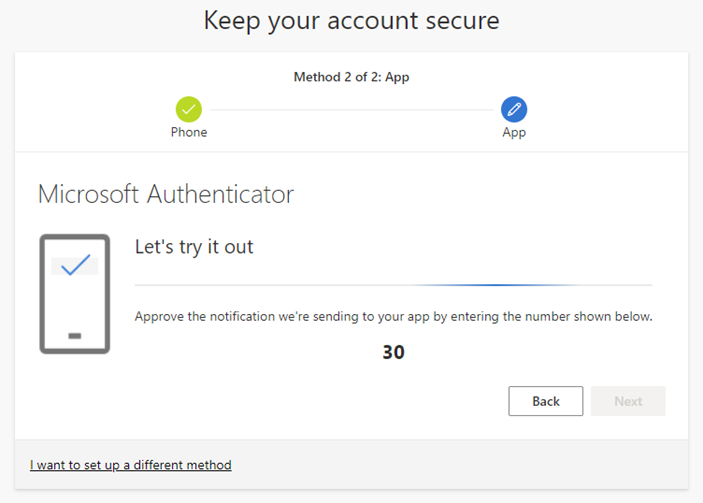This screenshot has height=503, width=703.
Task: Click the 'Let's try it out' heading
Action: [x=194, y=246]
